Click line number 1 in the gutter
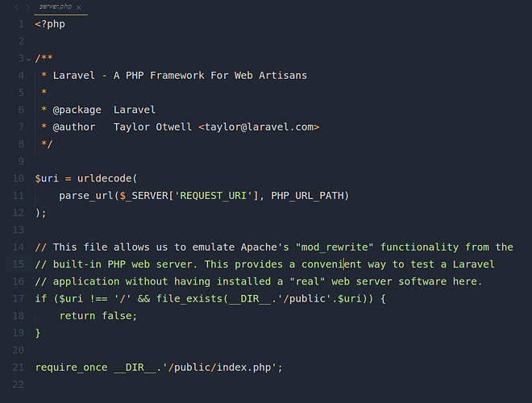Screen dimensions: 532x403 click(20, 24)
